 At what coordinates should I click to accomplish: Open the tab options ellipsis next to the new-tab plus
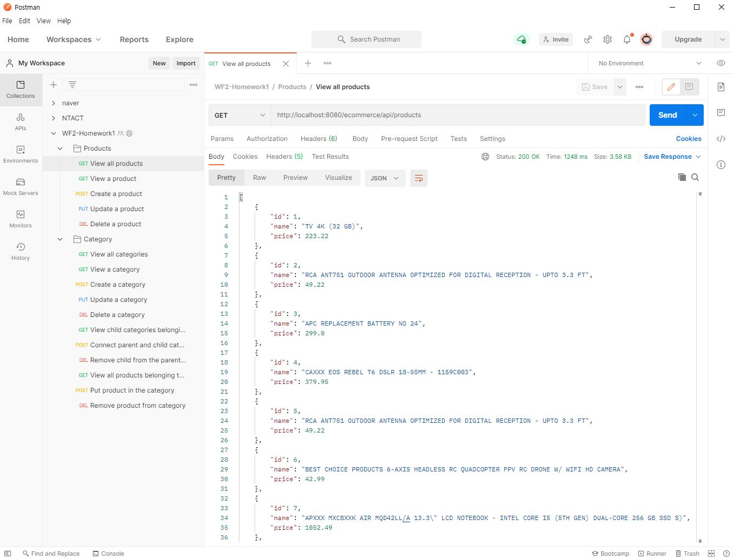[328, 63]
